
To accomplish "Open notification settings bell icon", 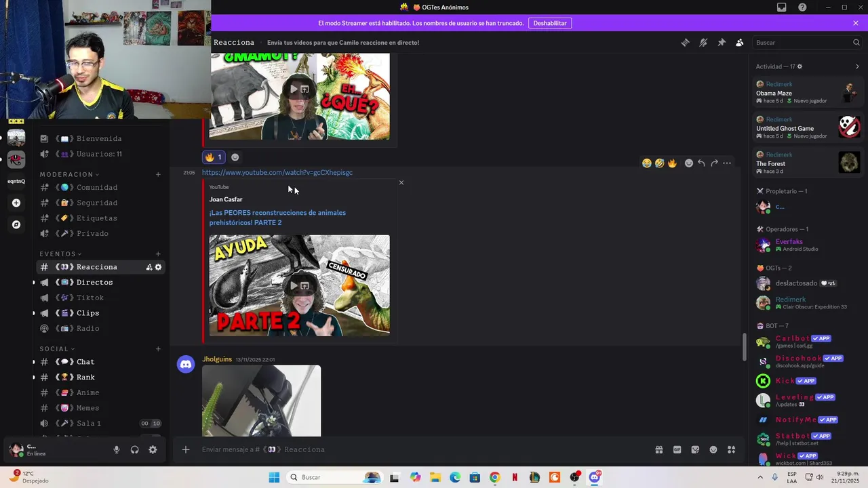I will click(x=703, y=42).
